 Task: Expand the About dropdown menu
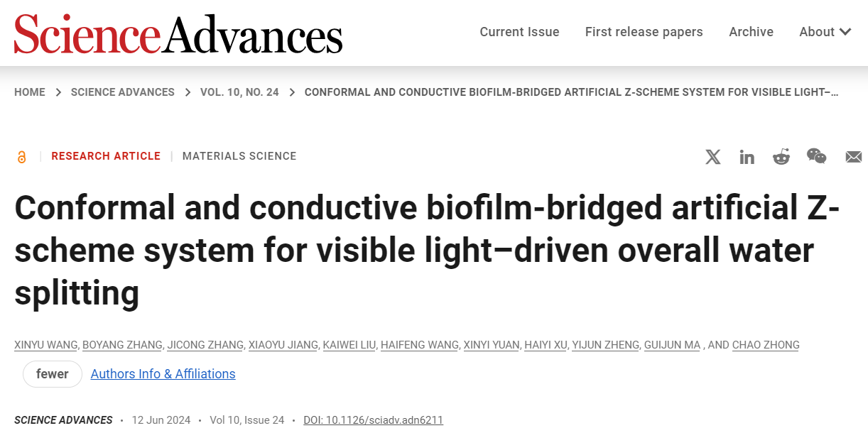[825, 32]
